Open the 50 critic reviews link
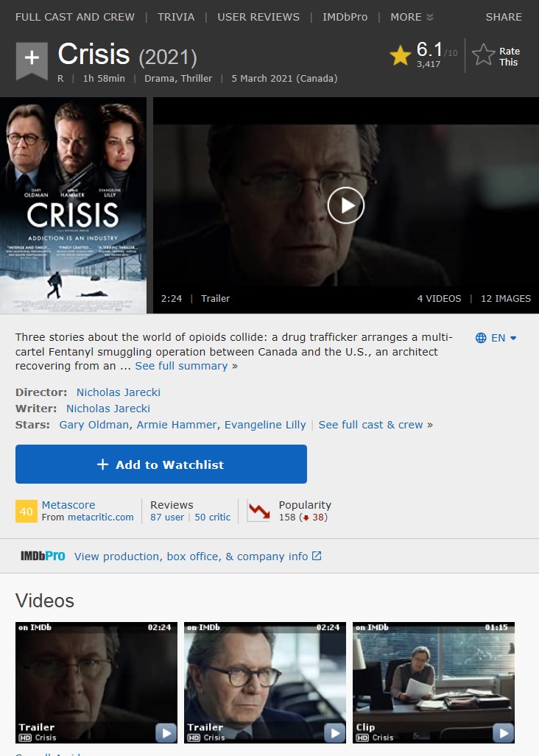539x756 pixels. pos(213,517)
